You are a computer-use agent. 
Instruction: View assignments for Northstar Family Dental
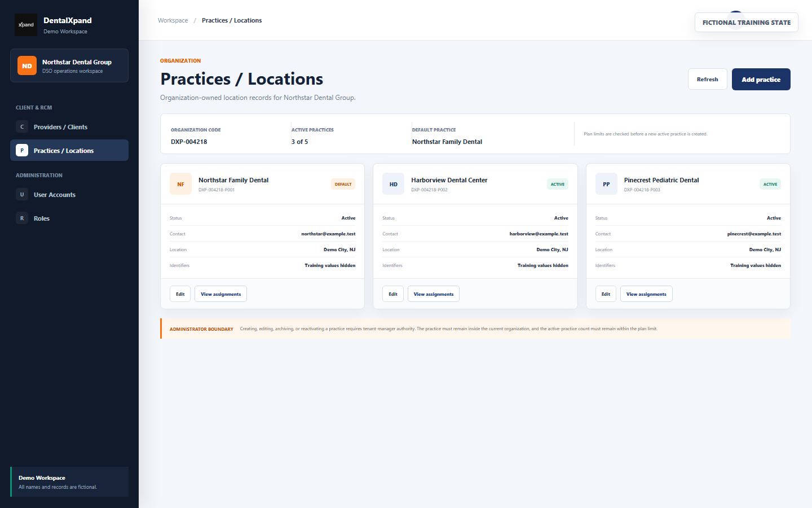click(220, 294)
